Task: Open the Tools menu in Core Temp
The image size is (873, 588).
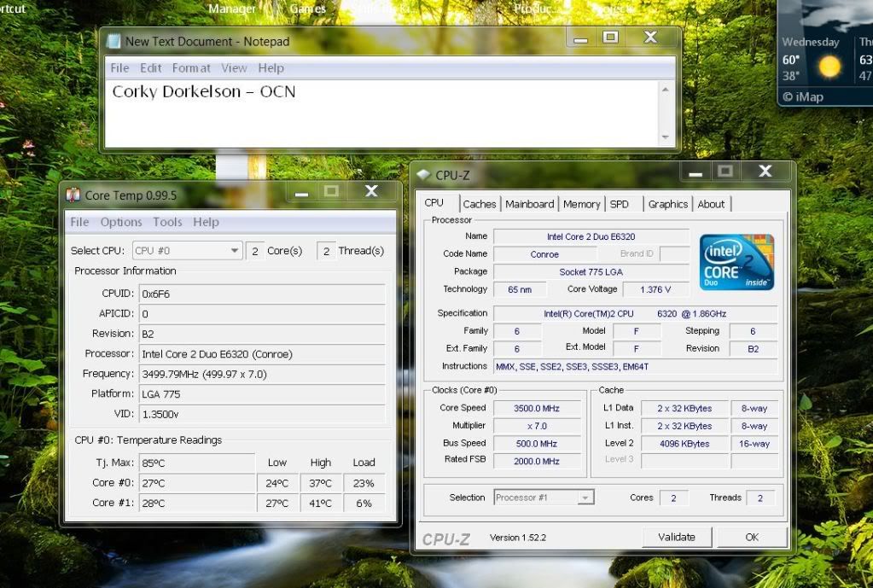Action: [167, 222]
